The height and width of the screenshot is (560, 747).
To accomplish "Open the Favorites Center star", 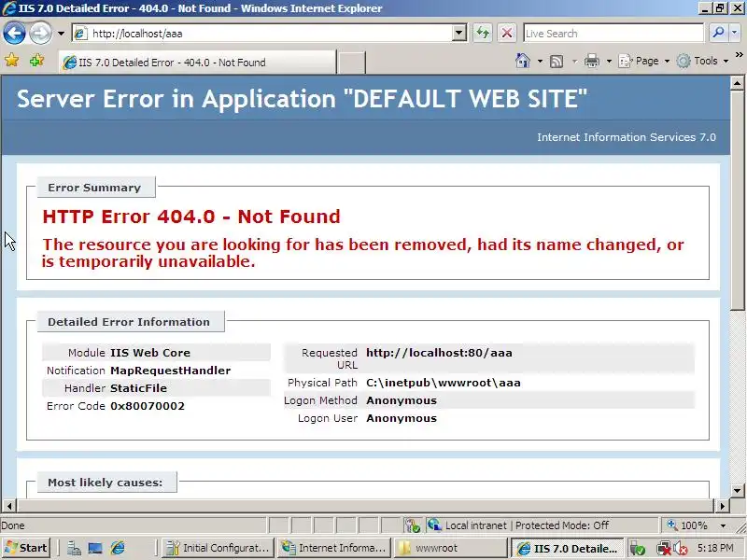I will click(11, 61).
